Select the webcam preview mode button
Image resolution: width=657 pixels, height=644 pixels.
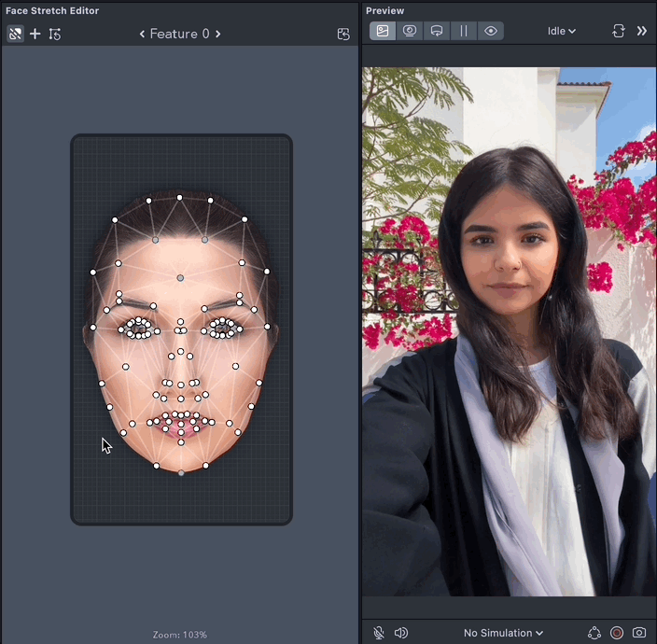tap(410, 31)
